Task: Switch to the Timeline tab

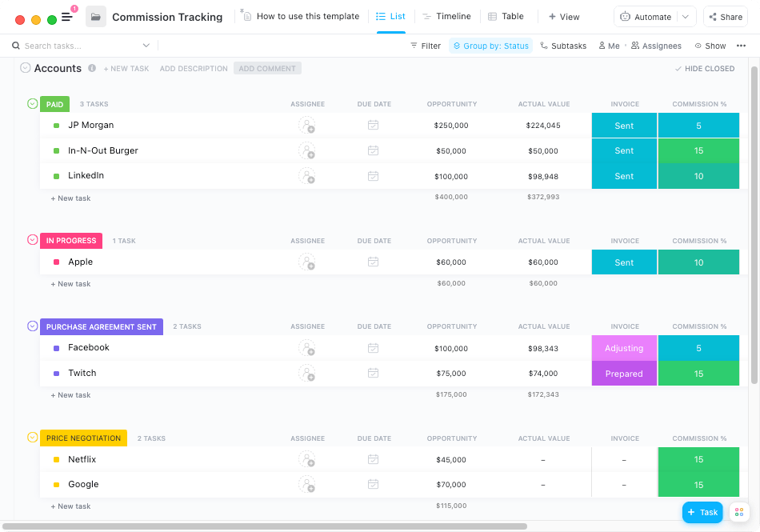Action: [446, 16]
